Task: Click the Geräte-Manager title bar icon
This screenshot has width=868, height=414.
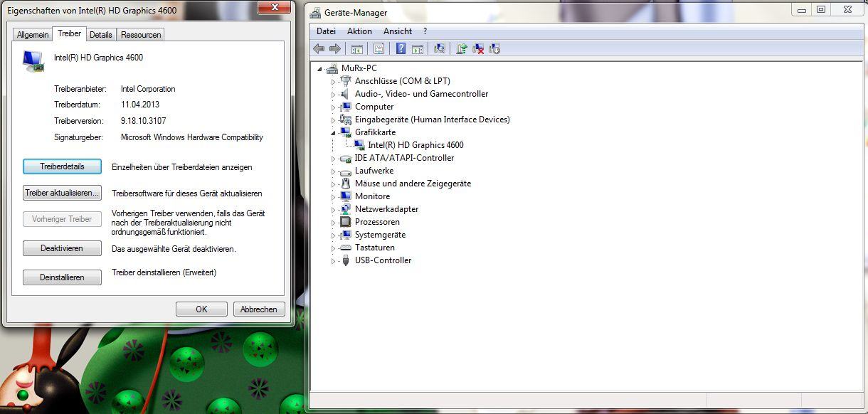Action: tap(315, 12)
